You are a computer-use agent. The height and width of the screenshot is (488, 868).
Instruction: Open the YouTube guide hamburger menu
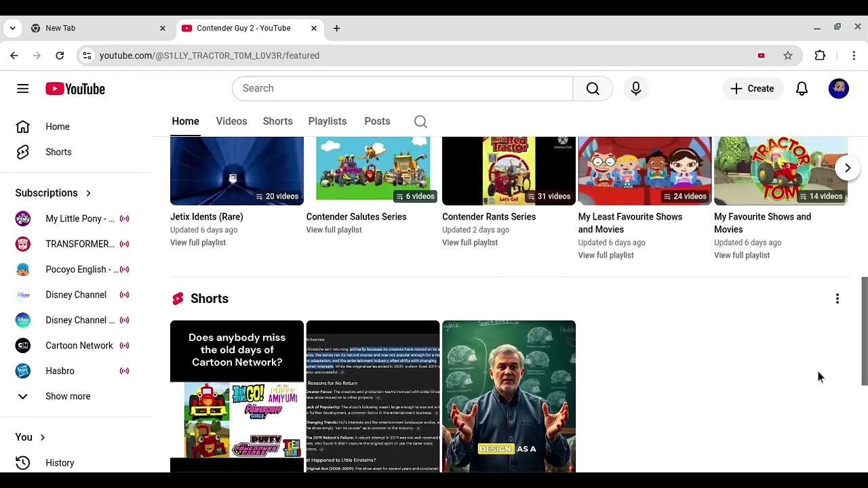click(23, 89)
